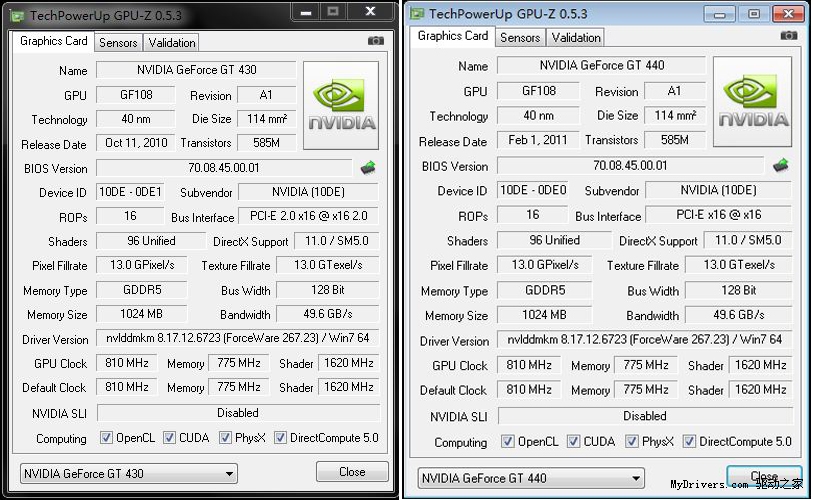Click Driver Version field in GT 440 window
Image resolution: width=813 pixels, height=500 pixels.
(644, 339)
